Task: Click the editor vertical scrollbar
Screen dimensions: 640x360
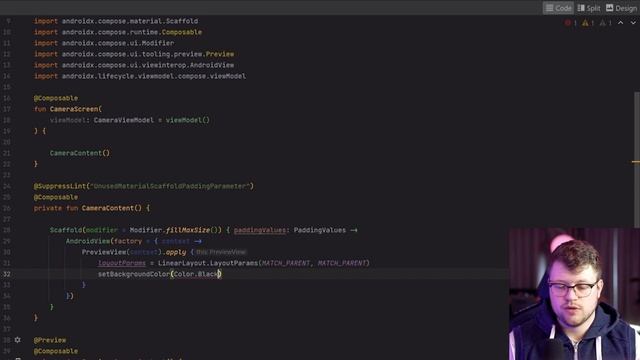Action: pos(637,159)
